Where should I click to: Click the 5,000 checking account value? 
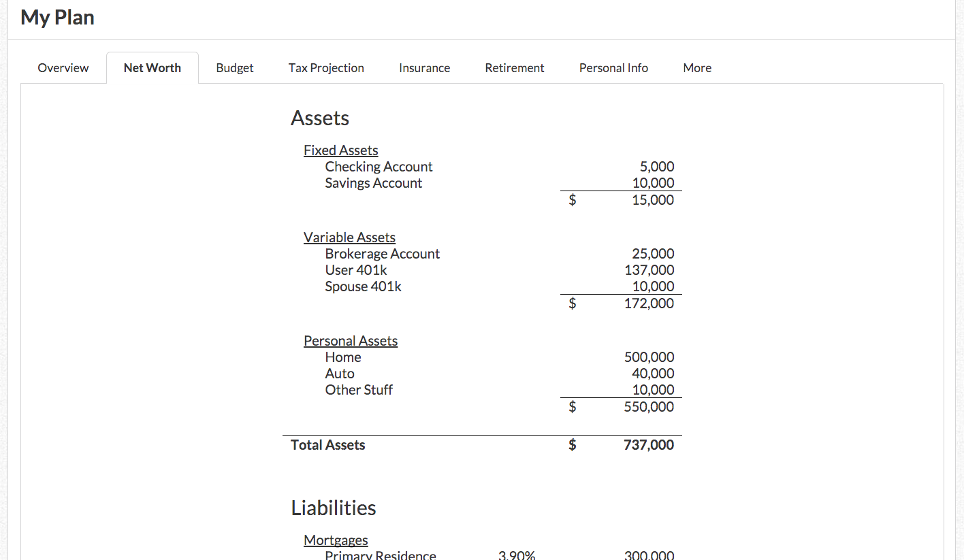(657, 167)
